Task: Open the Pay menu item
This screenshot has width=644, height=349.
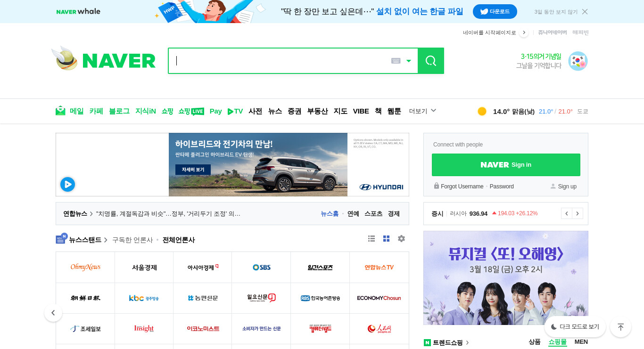Action: [216, 111]
